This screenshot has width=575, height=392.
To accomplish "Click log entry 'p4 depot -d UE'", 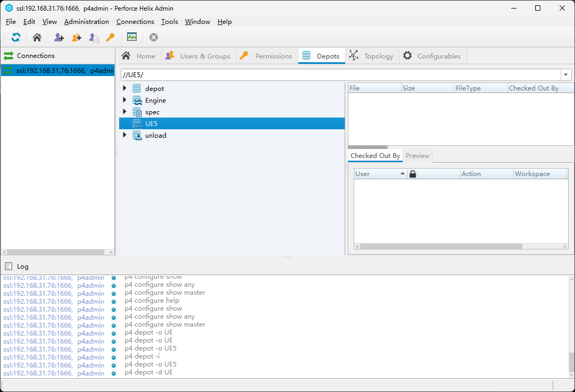I will pyautogui.click(x=148, y=372).
